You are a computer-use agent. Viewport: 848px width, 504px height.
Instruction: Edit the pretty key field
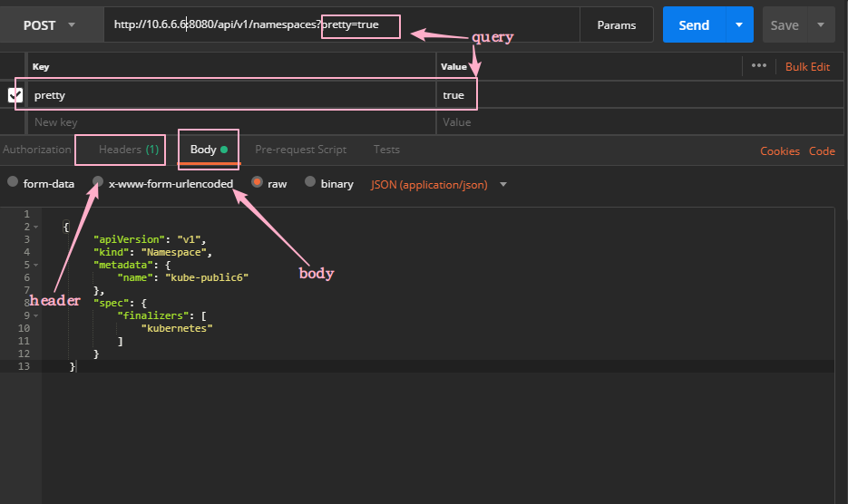[x=231, y=95]
